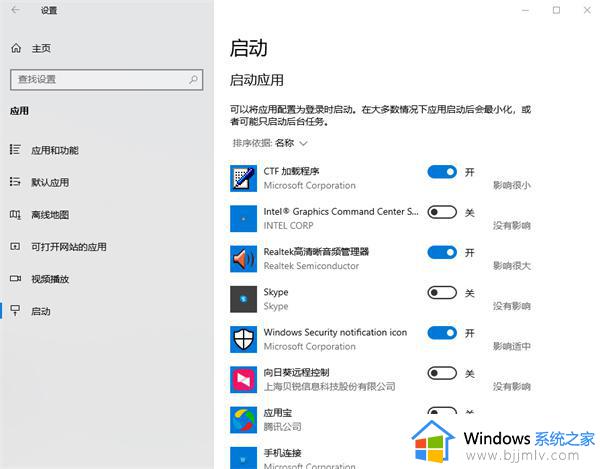Click the 影响适中 impact text
600x469 pixels.
coord(512,346)
